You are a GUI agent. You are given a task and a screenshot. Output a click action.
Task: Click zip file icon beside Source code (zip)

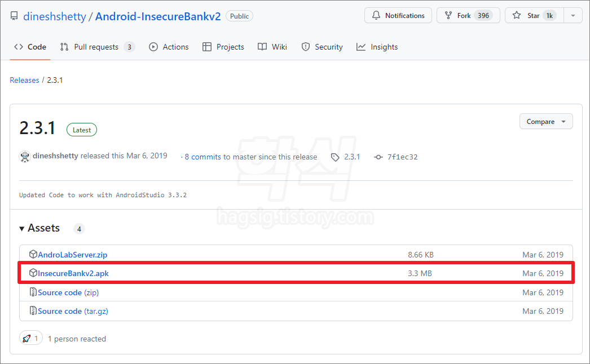(x=33, y=292)
